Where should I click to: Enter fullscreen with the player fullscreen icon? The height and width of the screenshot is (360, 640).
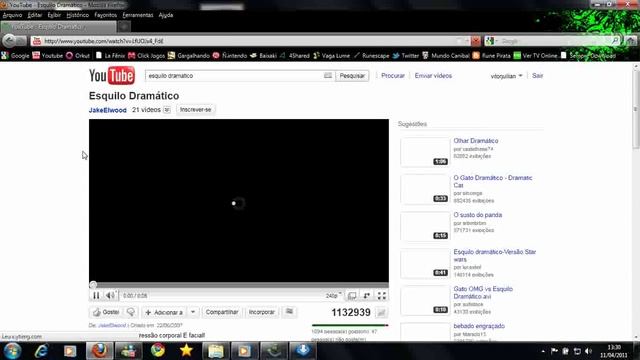382,296
